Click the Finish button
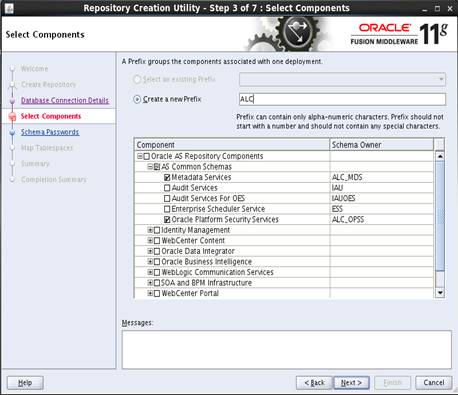 point(392,383)
